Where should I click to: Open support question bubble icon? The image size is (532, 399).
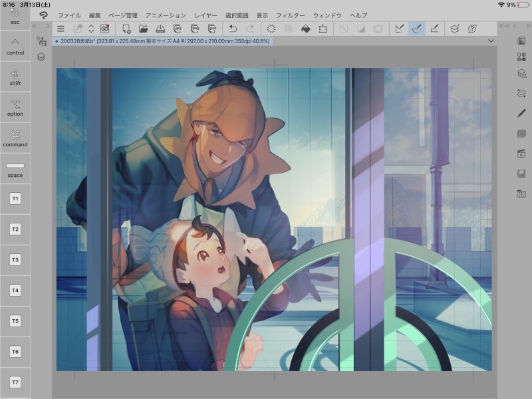click(x=472, y=29)
